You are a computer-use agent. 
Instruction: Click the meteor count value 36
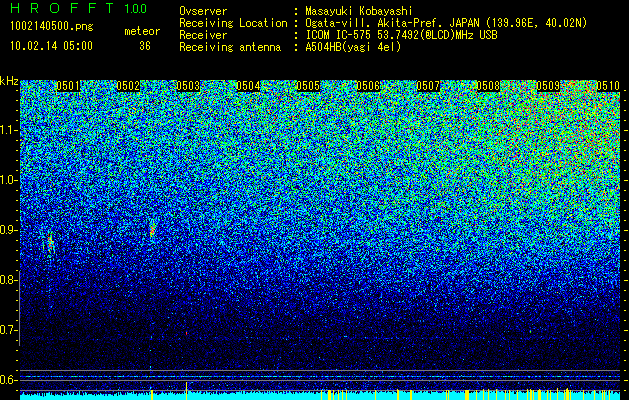point(145,46)
